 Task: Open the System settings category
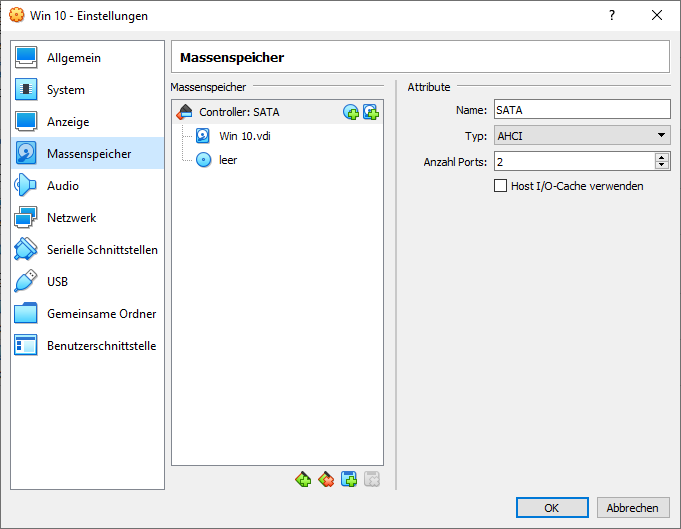(87, 89)
